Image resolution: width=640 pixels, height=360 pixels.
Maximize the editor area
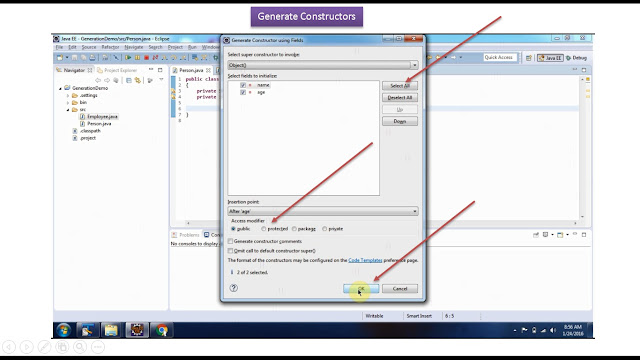coord(584,70)
